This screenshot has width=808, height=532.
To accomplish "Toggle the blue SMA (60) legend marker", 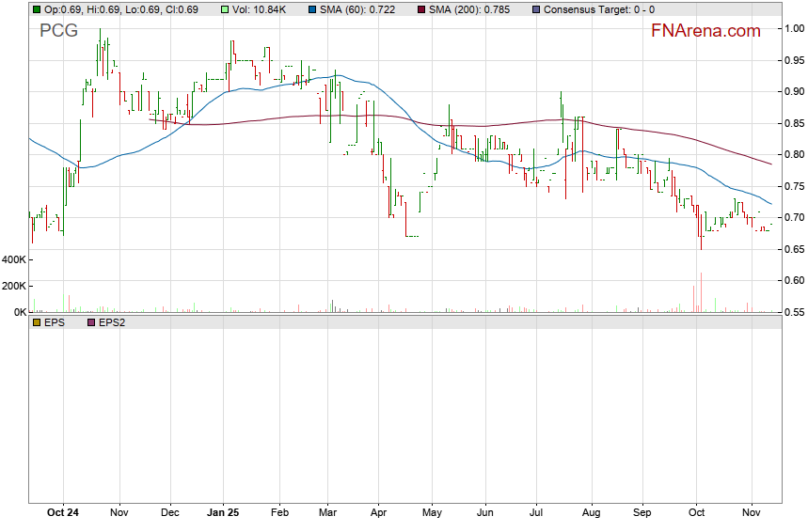I will tap(312, 9).
